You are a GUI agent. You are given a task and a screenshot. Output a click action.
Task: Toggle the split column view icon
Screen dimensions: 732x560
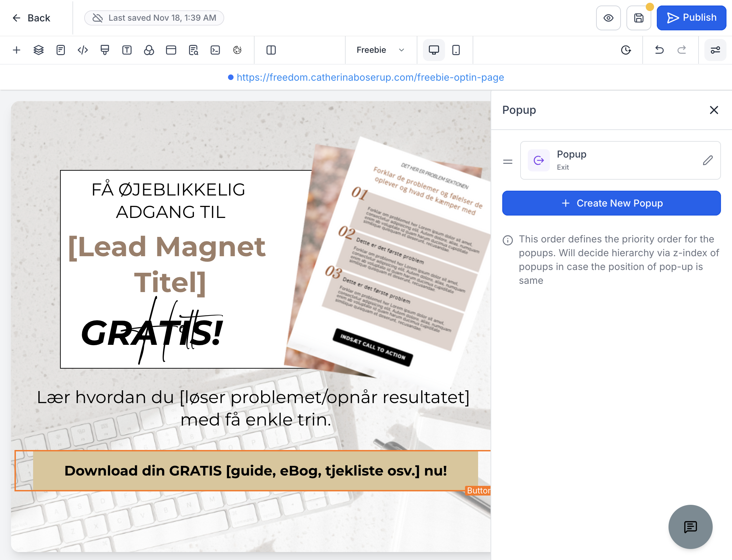[271, 50]
